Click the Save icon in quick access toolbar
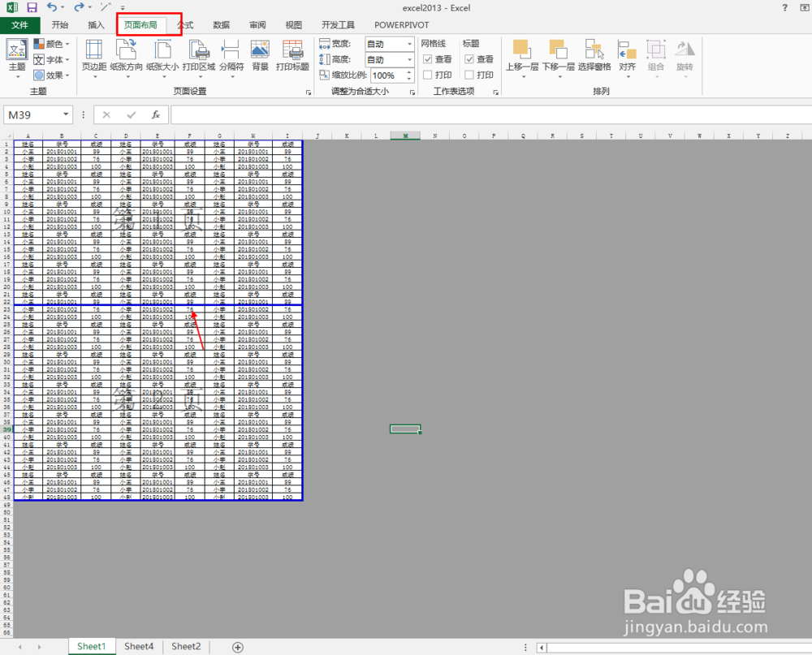 32,8
